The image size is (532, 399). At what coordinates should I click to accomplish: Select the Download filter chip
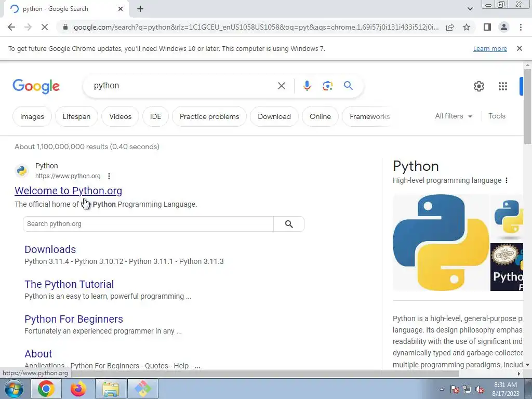click(x=274, y=116)
